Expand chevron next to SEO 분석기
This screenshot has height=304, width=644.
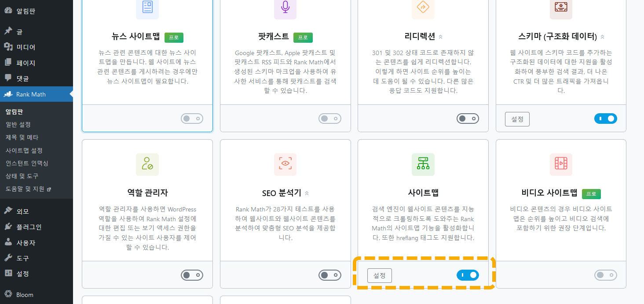click(x=307, y=193)
